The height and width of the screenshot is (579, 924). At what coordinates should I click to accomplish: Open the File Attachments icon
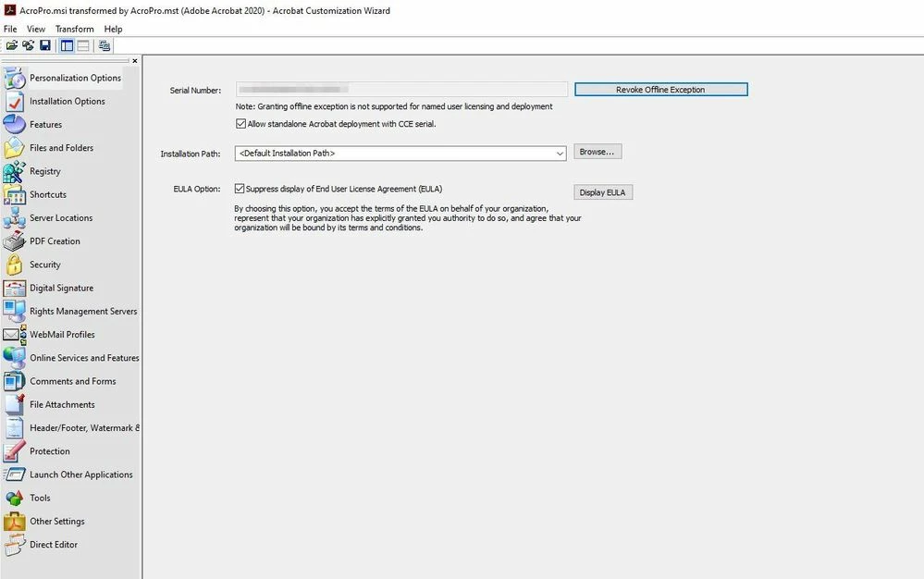point(14,404)
